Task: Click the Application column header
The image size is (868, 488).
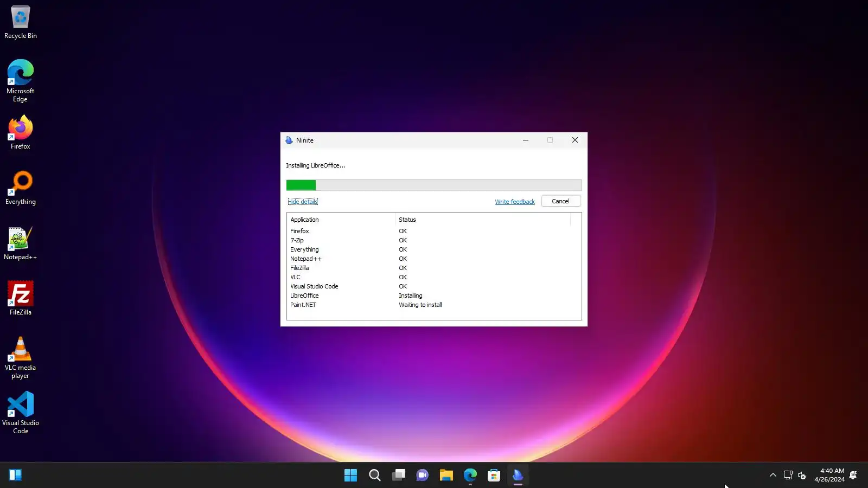Action: click(341, 220)
